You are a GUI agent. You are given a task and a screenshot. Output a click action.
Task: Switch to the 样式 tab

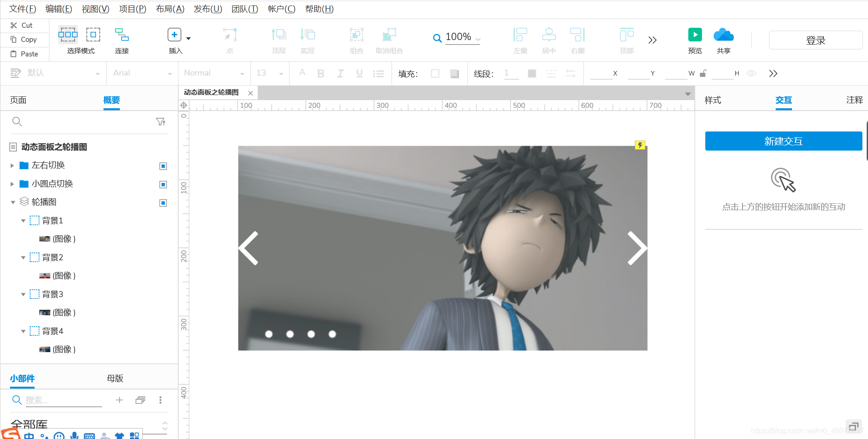point(713,100)
